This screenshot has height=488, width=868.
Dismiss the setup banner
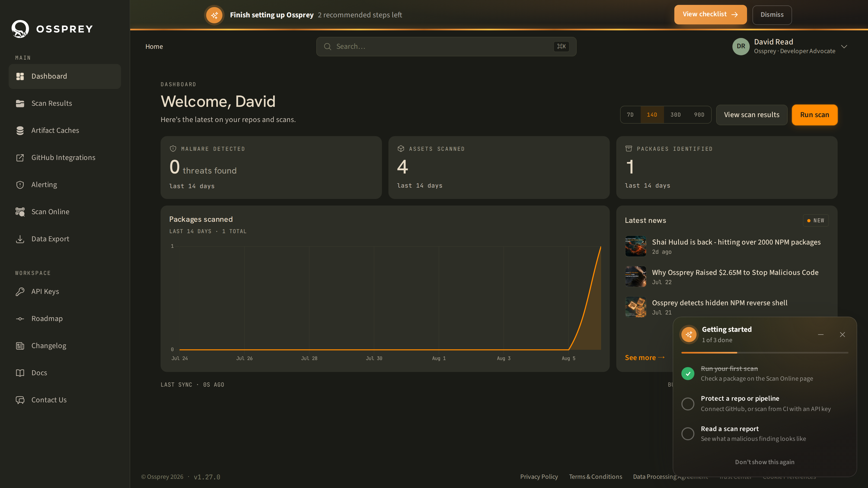click(772, 15)
